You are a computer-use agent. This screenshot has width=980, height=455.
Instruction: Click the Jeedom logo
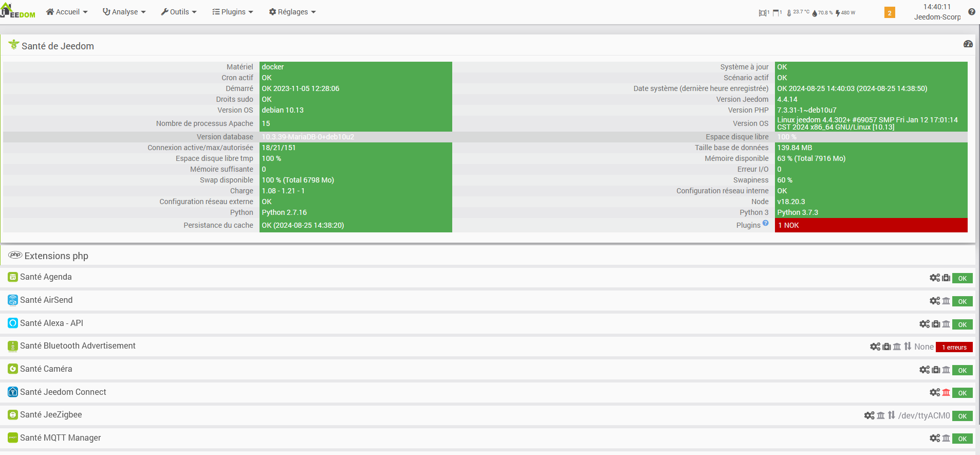tap(18, 11)
